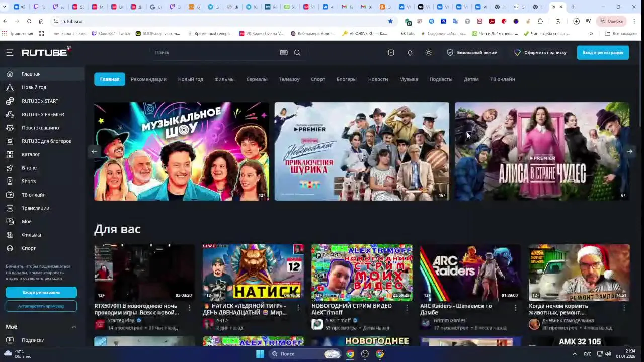Image resolution: width=644 pixels, height=362 pixels.
Task: Open options for Когда нечем кормить video
Action: [x=624, y=307]
